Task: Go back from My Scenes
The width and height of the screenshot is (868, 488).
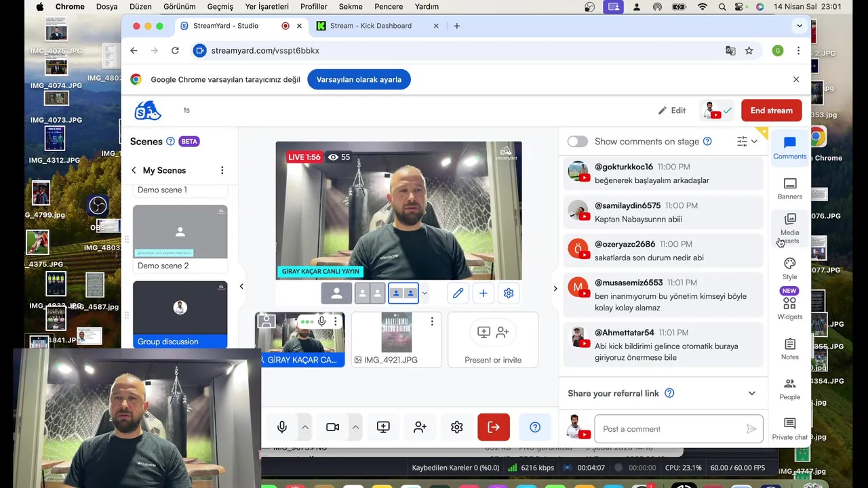Action: 134,170
